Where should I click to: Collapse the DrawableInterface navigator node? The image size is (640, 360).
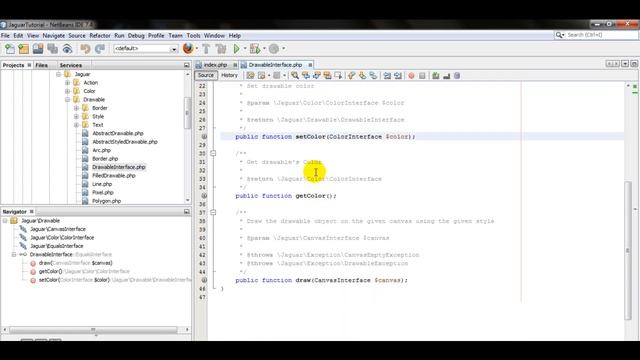[14, 254]
